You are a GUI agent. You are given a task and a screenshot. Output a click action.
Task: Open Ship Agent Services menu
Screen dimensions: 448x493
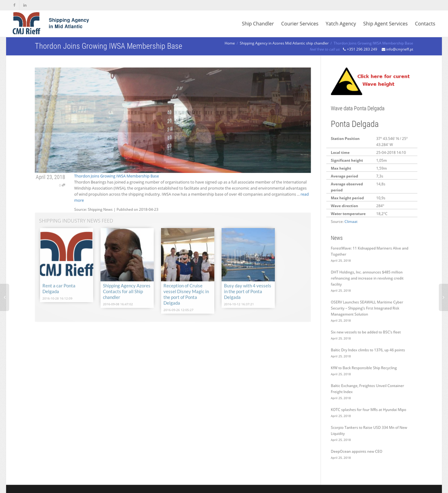tap(385, 24)
